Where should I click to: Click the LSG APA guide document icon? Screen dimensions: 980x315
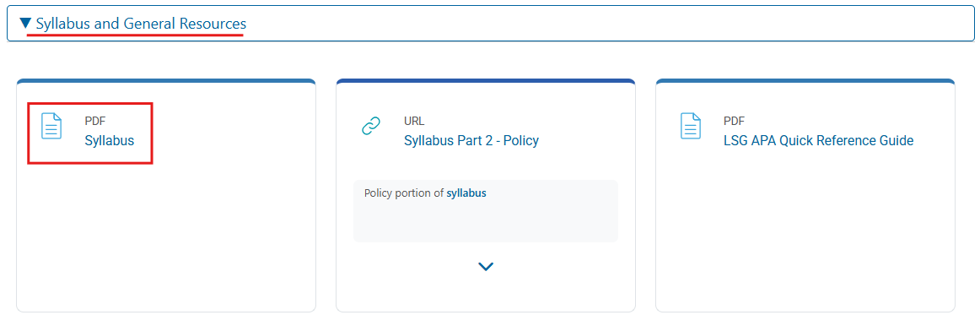pos(691,126)
